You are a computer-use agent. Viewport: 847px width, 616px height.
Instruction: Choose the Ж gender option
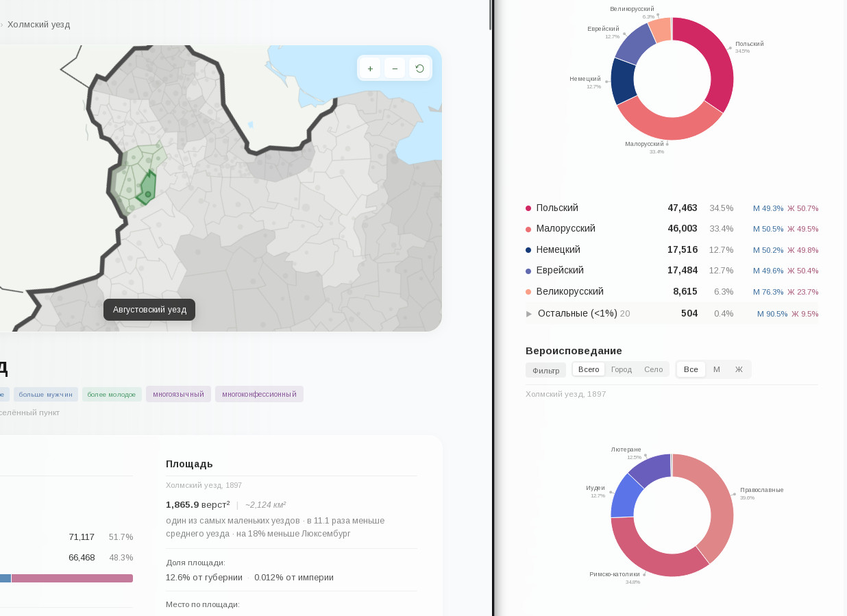click(739, 369)
